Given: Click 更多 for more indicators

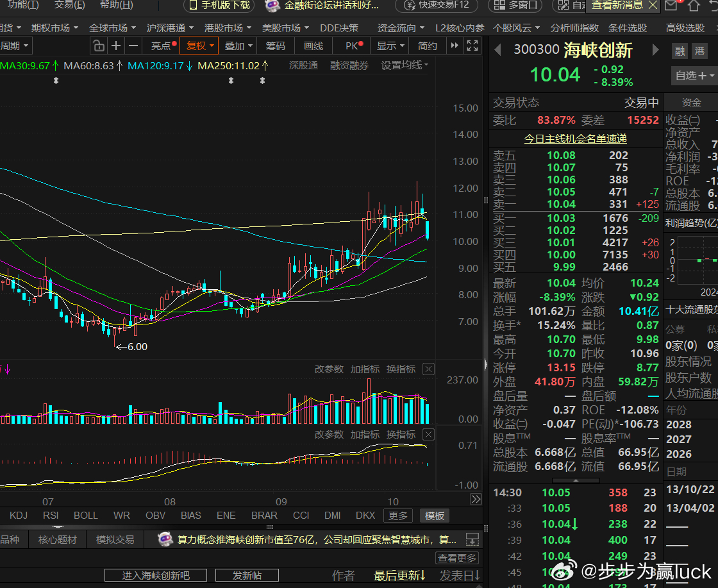Looking at the screenshot, I should [x=398, y=516].
